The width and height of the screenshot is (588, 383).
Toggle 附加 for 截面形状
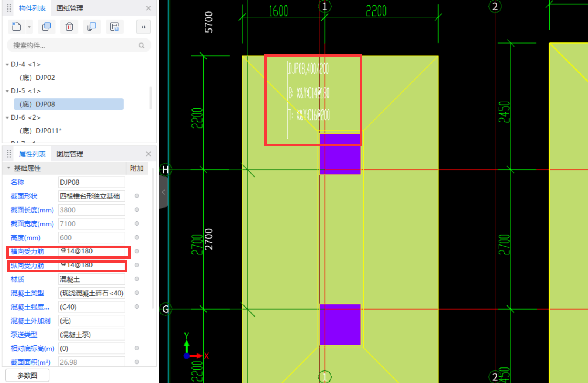tap(137, 196)
